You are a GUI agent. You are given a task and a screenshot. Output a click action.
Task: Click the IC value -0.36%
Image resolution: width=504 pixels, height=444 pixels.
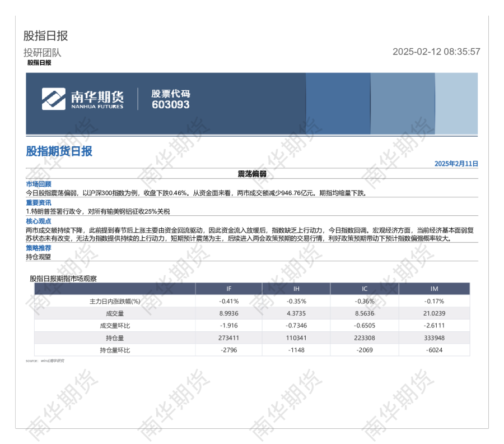tap(365, 301)
